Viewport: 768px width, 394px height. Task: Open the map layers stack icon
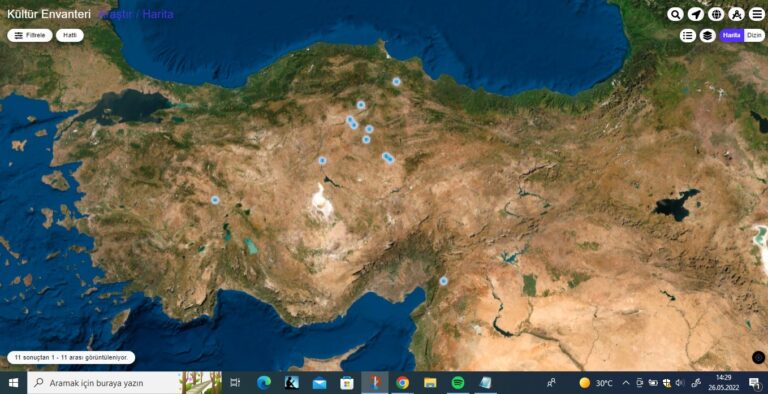click(707, 35)
